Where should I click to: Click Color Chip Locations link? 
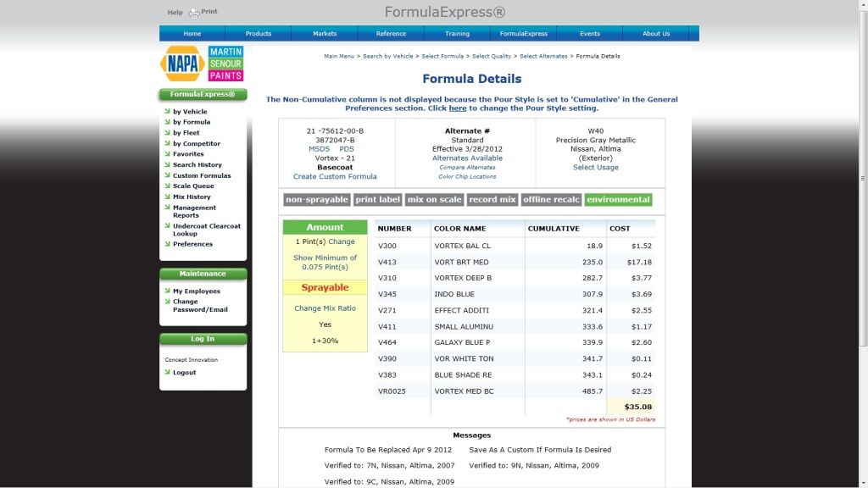pos(467,176)
